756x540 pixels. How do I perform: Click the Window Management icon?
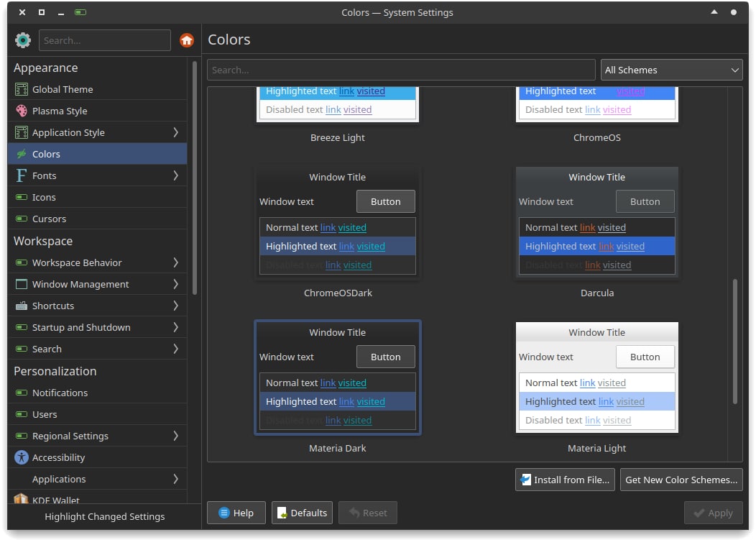[x=22, y=284]
